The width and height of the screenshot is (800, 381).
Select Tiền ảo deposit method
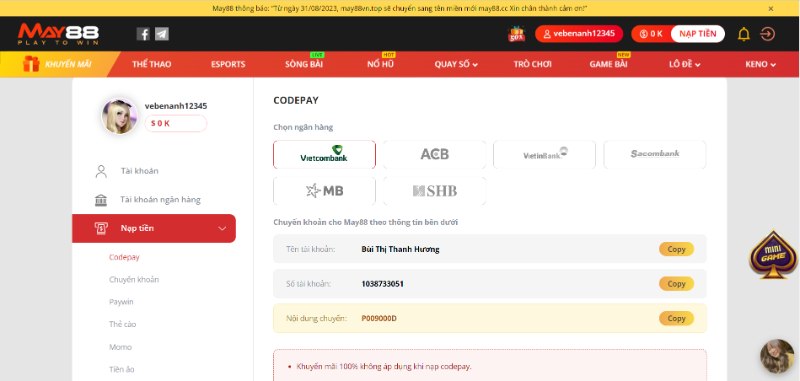(121, 369)
